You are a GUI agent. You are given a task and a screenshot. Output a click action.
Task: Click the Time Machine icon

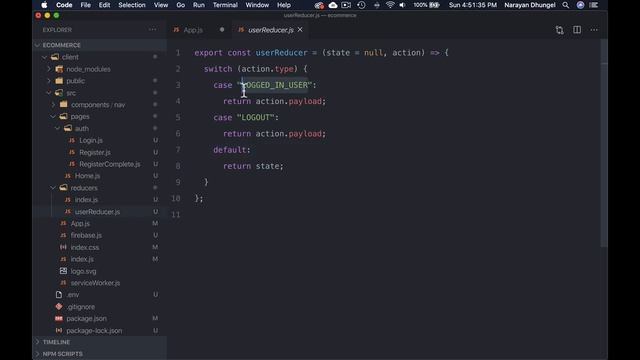361,5
